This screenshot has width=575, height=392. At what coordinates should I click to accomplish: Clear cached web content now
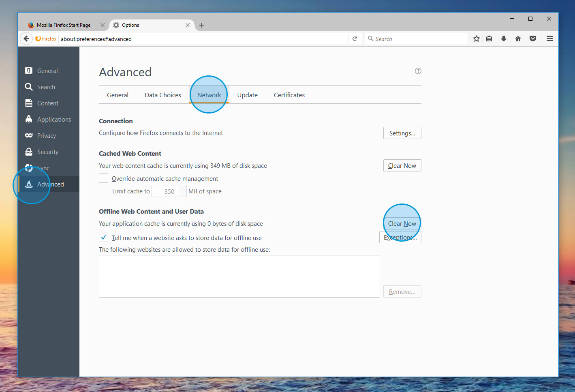pyautogui.click(x=402, y=166)
